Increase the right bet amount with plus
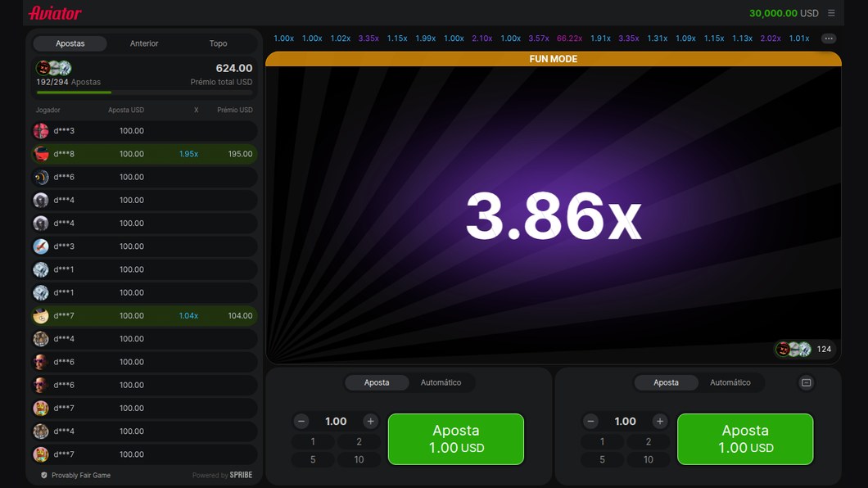This screenshot has width=868, height=488. click(x=660, y=421)
